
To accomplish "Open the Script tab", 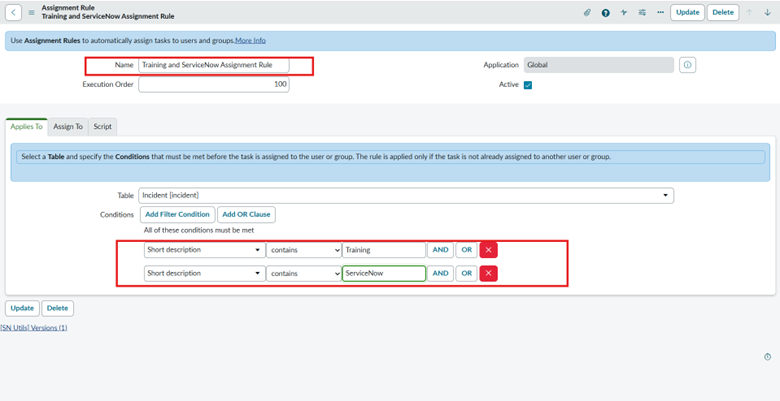I will pos(102,126).
